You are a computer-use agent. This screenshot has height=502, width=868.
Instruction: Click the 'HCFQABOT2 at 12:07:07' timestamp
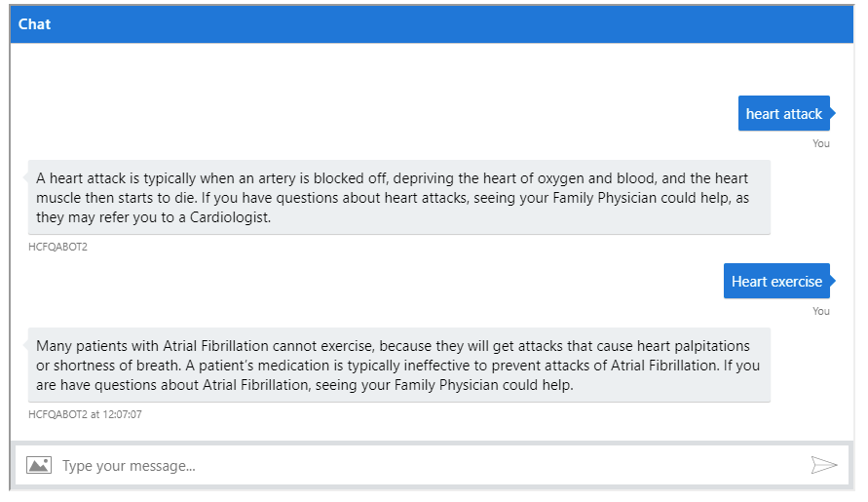(x=85, y=414)
